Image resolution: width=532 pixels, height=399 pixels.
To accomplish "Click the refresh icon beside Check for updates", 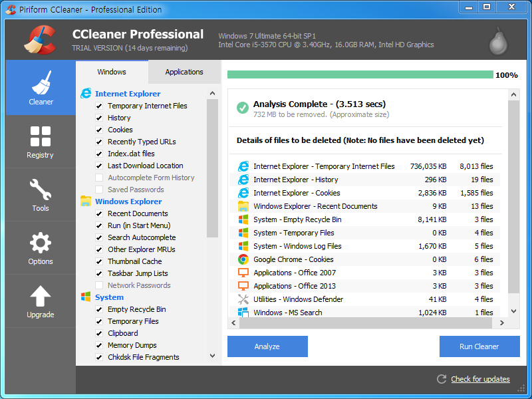I will (441, 379).
